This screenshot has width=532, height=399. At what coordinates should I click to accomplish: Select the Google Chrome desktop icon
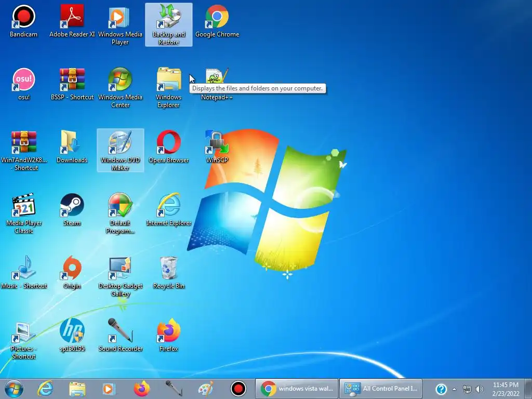pos(217,21)
